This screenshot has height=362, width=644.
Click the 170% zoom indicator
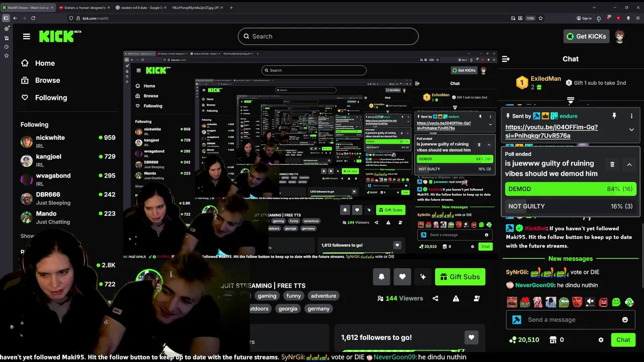(x=530, y=18)
